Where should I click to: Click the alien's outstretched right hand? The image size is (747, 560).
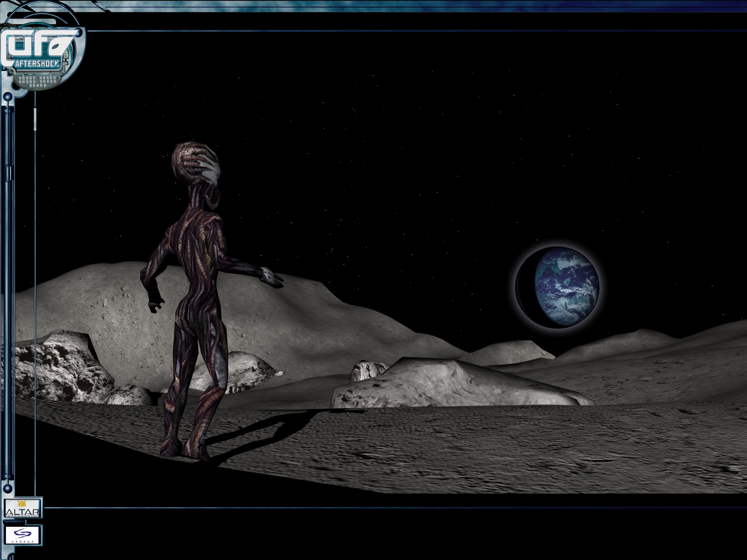point(272,277)
